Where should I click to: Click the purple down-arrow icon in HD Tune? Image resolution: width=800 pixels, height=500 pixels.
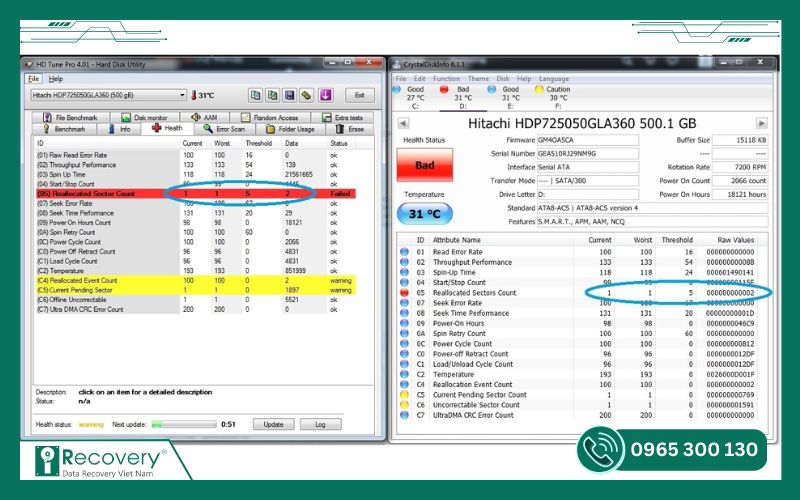(x=326, y=95)
